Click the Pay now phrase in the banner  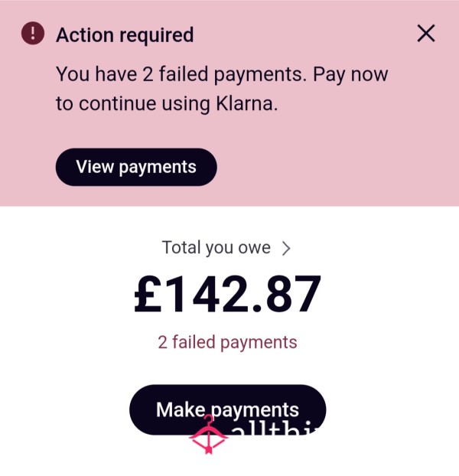(x=350, y=75)
